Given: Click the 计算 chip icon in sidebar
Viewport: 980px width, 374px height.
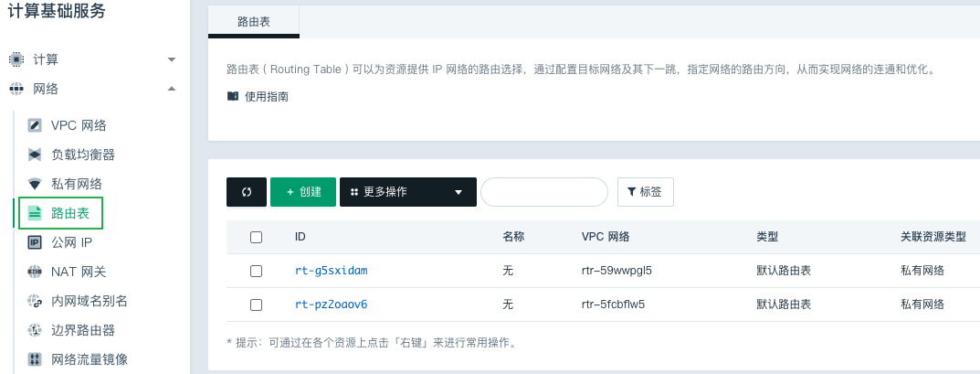Looking at the screenshot, I should (16, 59).
